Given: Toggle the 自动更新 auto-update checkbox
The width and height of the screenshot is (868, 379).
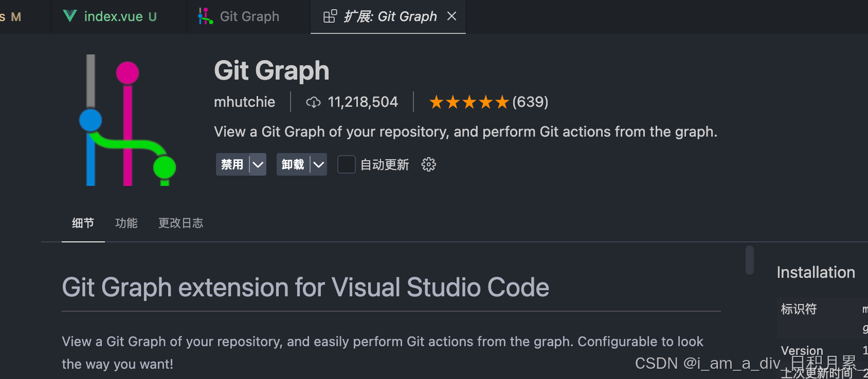Looking at the screenshot, I should click(x=346, y=164).
